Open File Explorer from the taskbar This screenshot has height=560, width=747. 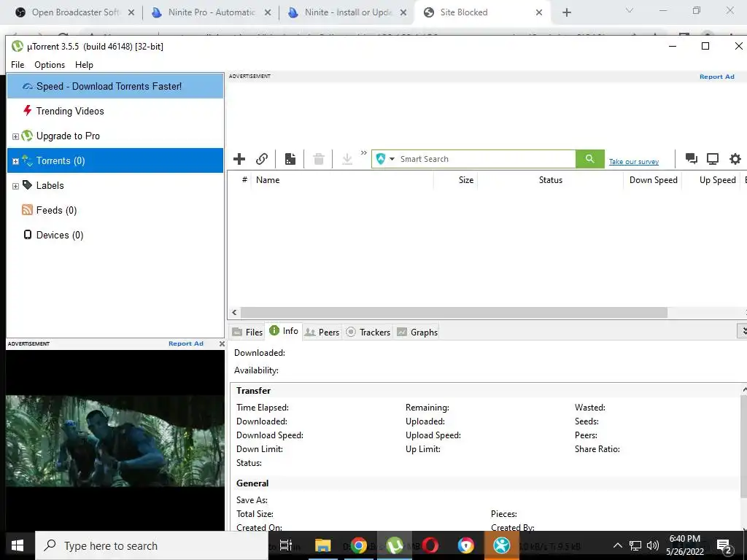(x=322, y=545)
